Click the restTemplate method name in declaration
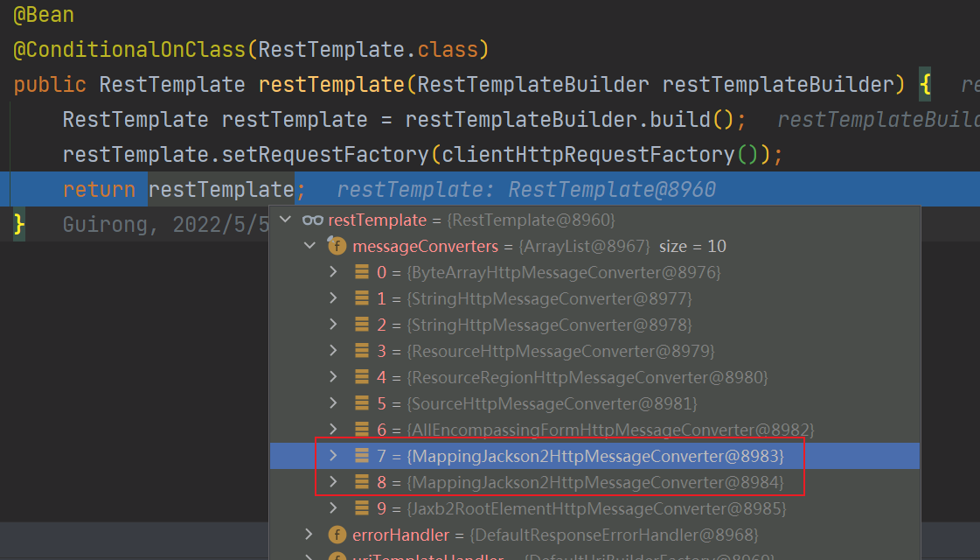 point(331,85)
